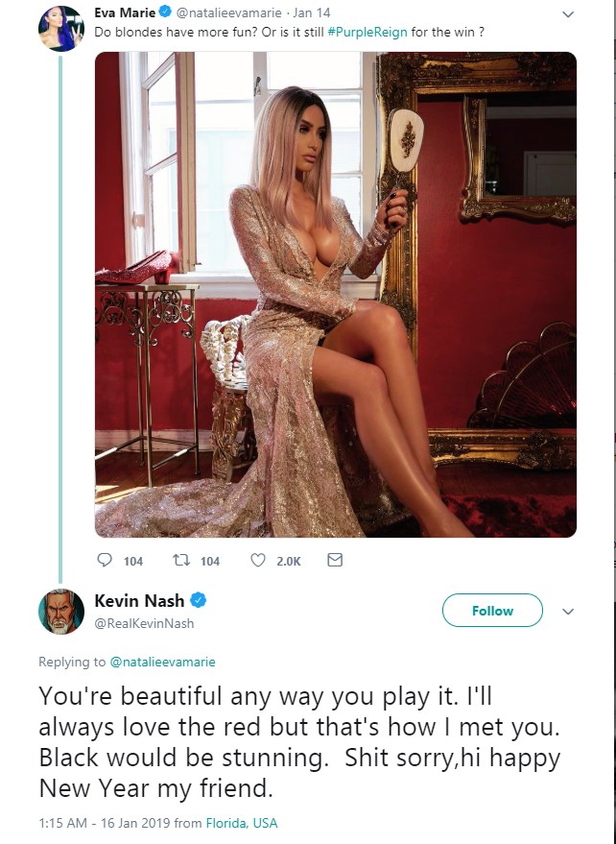616x844 pixels.
Task: Open Kevin Nash's profile avatar
Action: (61, 612)
